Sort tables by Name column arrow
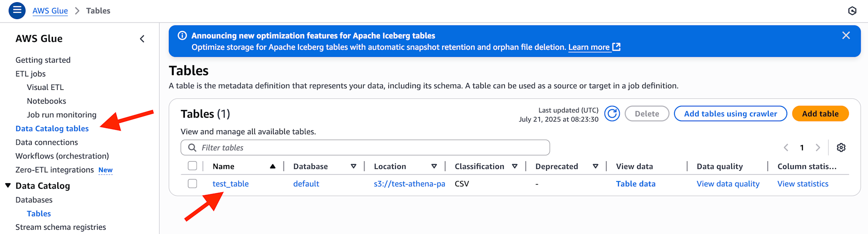Image resolution: width=868 pixels, height=234 pixels. click(273, 166)
